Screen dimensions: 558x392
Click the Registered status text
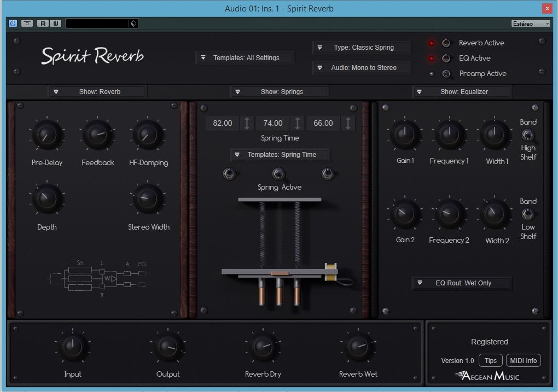pyautogui.click(x=489, y=342)
